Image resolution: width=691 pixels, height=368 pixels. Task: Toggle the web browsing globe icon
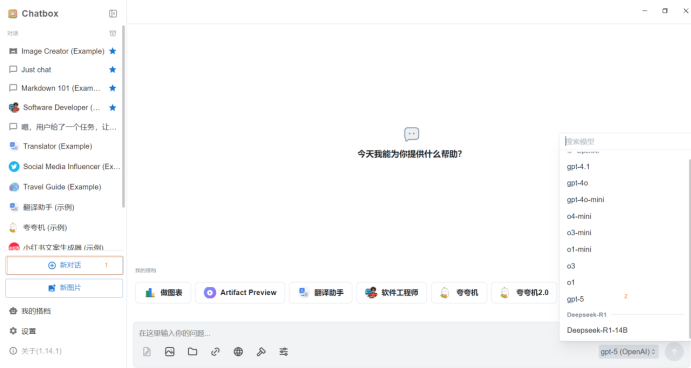point(238,352)
